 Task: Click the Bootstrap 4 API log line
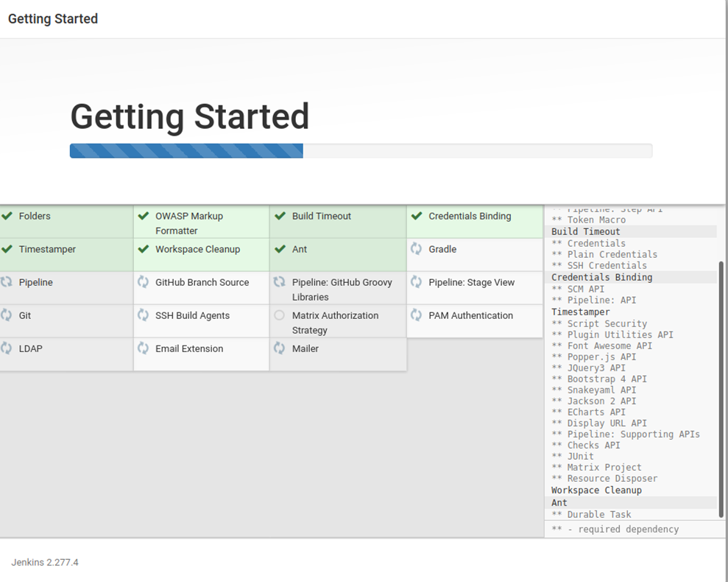tap(599, 379)
